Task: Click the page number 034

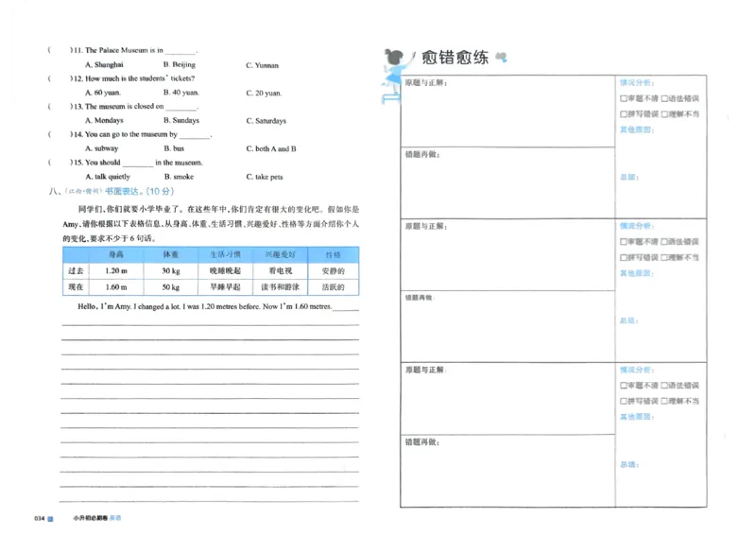Action: click(39, 519)
